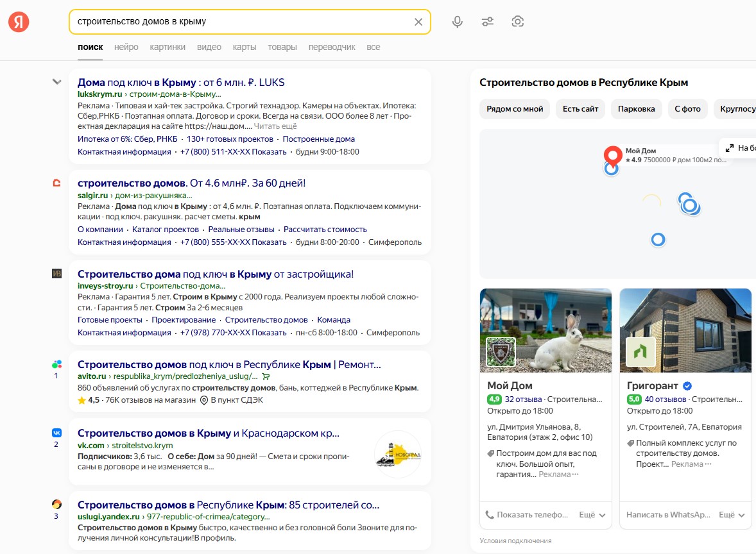Click VK favicon next to vk.com result
This screenshot has width=756, height=554.
point(57,433)
